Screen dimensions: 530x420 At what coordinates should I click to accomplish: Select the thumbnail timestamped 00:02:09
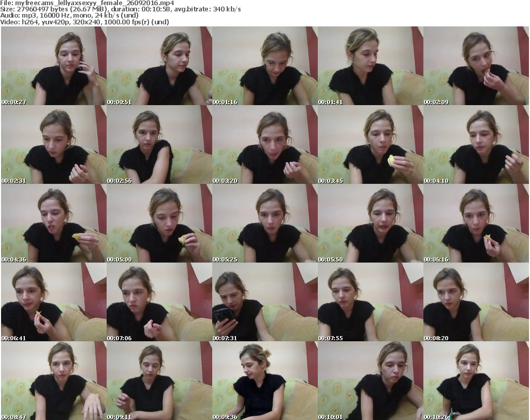476,66
